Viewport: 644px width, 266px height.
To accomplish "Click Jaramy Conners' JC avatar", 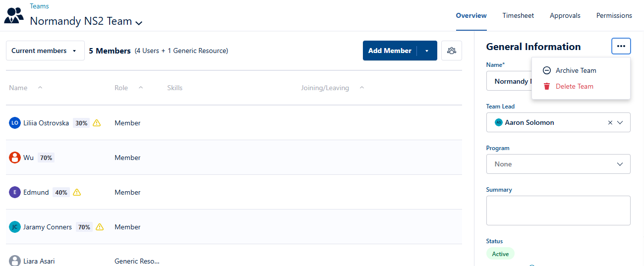I will 15,227.
